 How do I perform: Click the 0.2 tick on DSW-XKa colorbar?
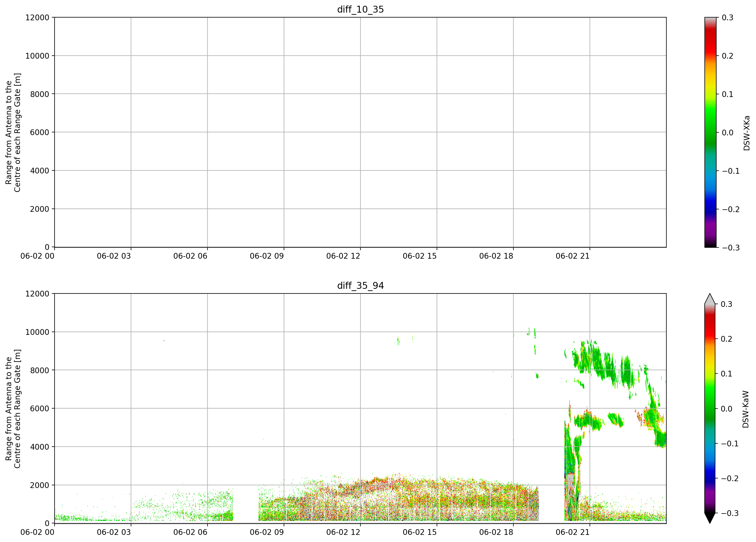click(x=728, y=56)
